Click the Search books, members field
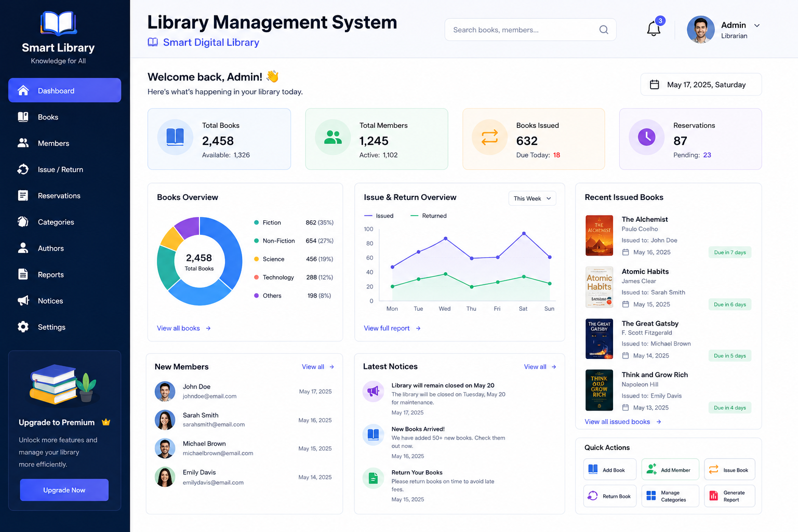This screenshot has width=798, height=532. pyautogui.click(x=530, y=30)
